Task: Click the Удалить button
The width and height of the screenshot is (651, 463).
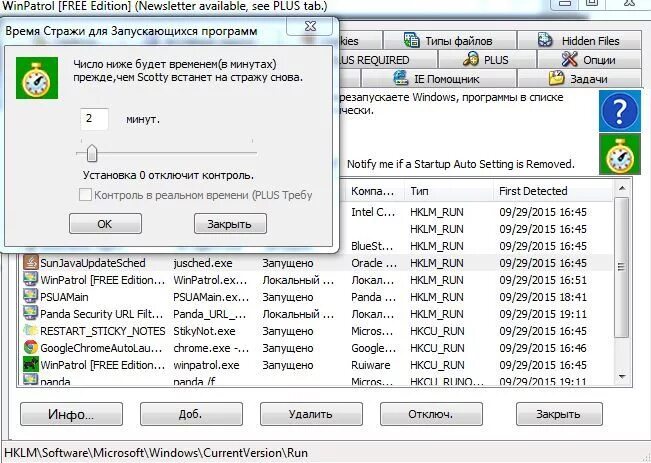Action: [x=311, y=414]
